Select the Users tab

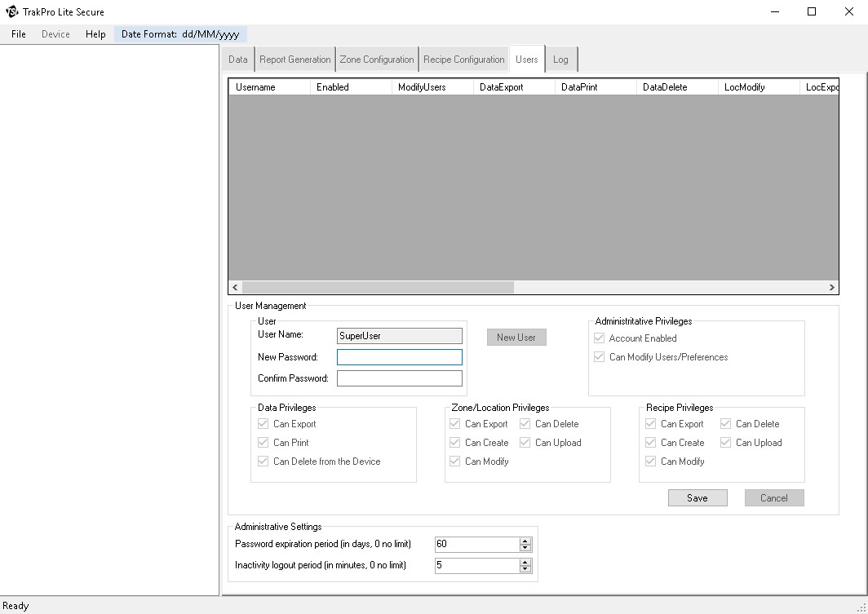527,60
